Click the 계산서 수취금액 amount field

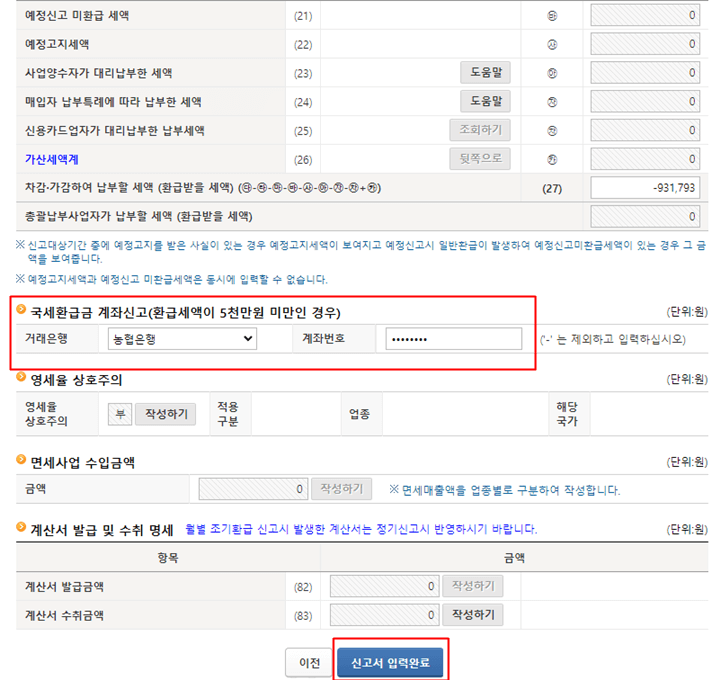point(384,615)
